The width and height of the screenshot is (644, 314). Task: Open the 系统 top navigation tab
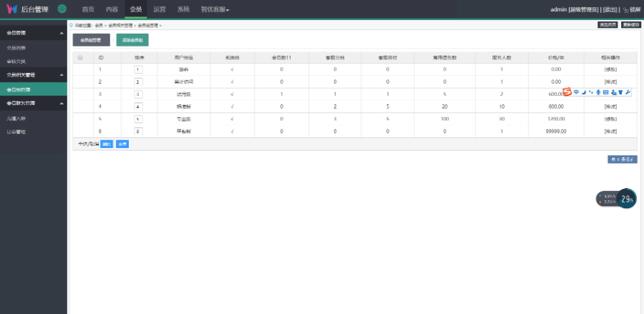tap(183, 9)
